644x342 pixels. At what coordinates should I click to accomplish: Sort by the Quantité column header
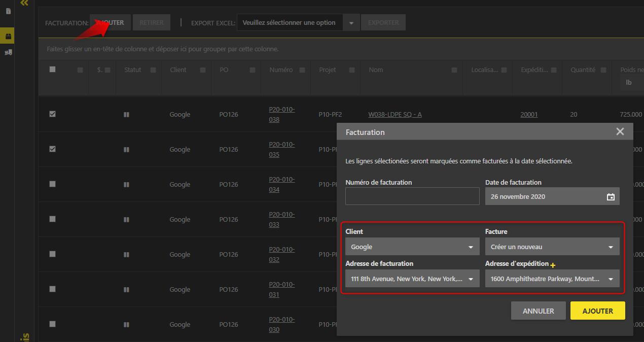coord(583,70)
